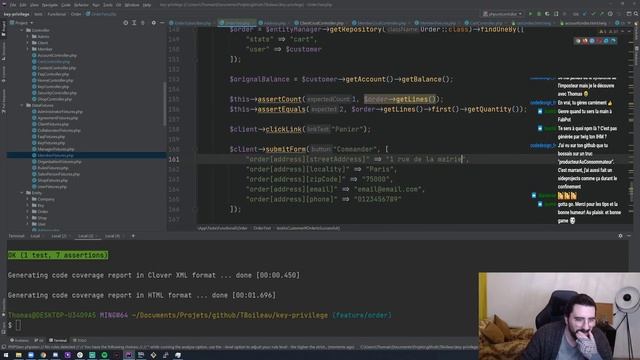
Task: Click the Git commit checkmark icon
Action: [x=593, y=14]
